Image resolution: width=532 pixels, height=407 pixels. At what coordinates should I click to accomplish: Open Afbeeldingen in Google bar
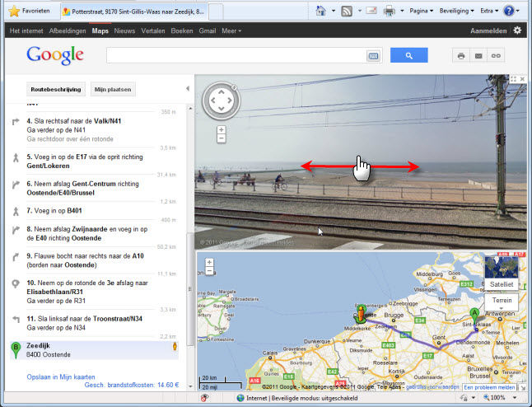pos(68,30)
